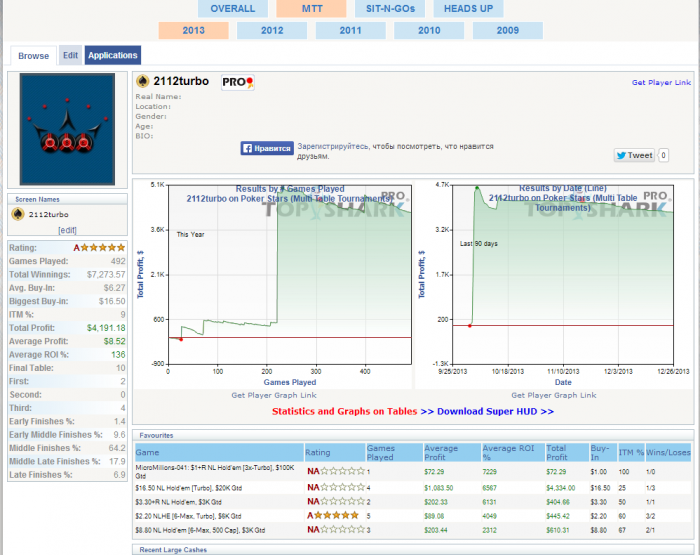Open the Edit tab
The image size is (700, 555).
tap(71, 55)
